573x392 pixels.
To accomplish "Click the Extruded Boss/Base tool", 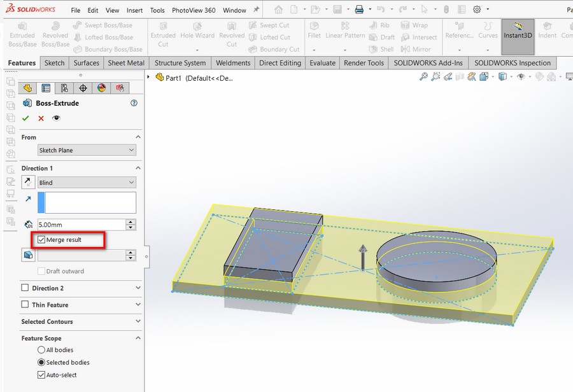I will [x=22, y=35].
